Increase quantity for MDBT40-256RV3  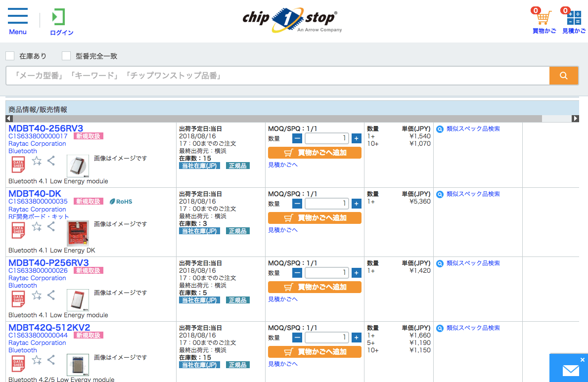click(356, 138)
